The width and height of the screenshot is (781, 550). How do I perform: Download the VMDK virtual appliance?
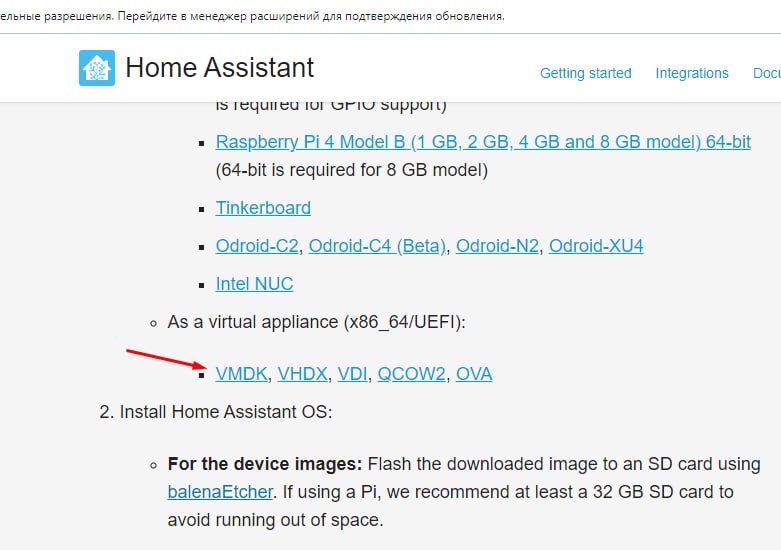(242, 374)
